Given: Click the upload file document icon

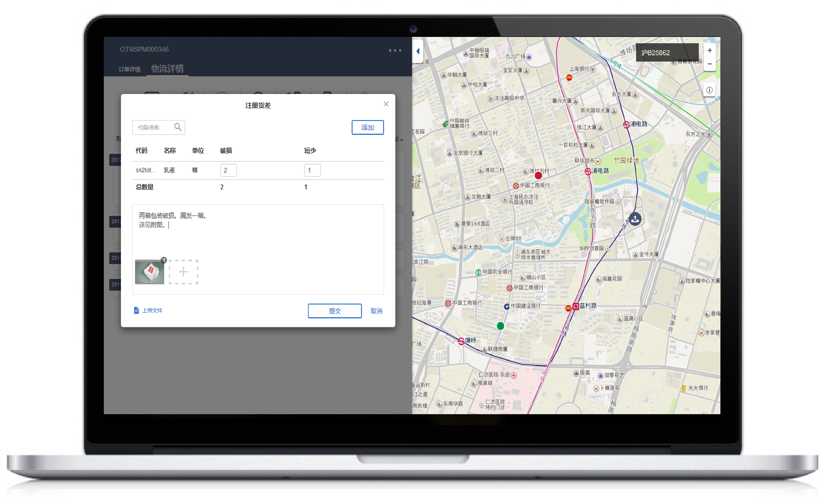Looking at the screenshot, I should coord(136,310).
